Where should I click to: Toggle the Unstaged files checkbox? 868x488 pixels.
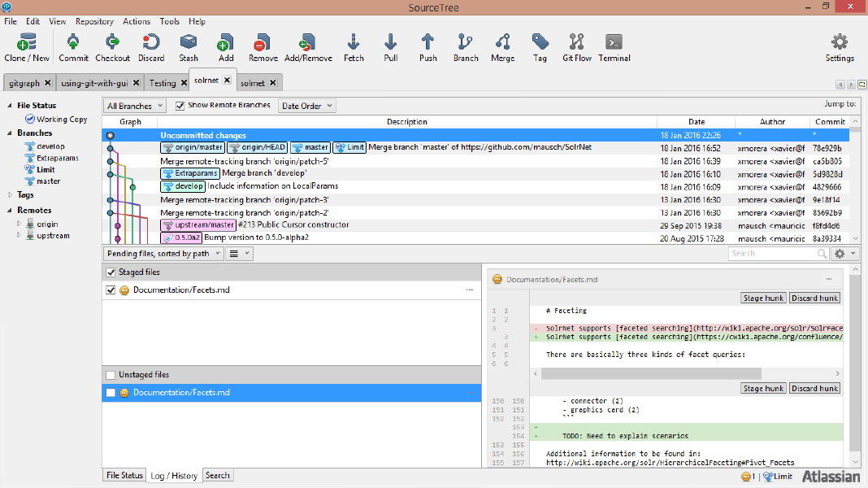tap(111, 374)
